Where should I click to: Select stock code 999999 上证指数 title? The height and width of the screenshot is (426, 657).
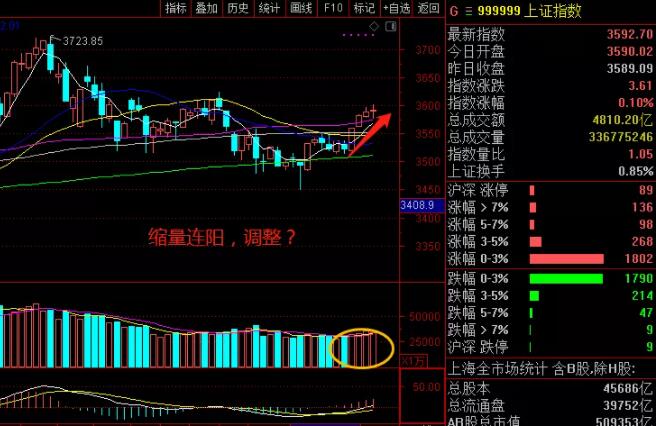pyautogui.click(x=529, y=10)
